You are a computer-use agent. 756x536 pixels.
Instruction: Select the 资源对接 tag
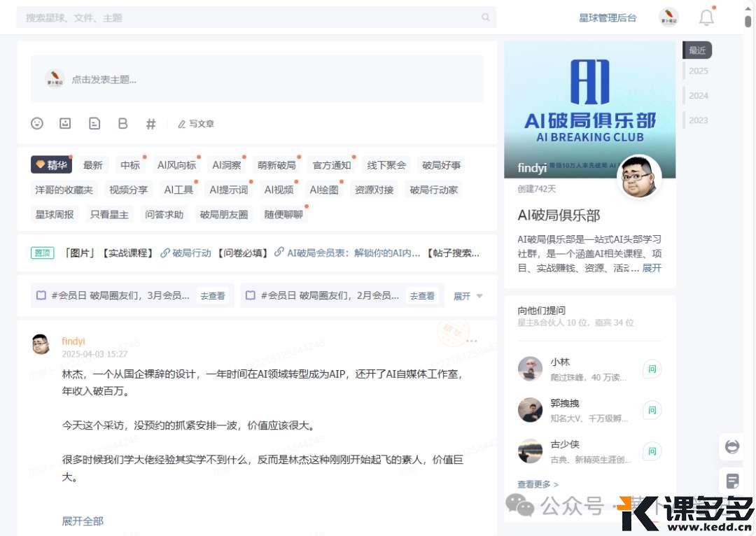pos(374,190)
